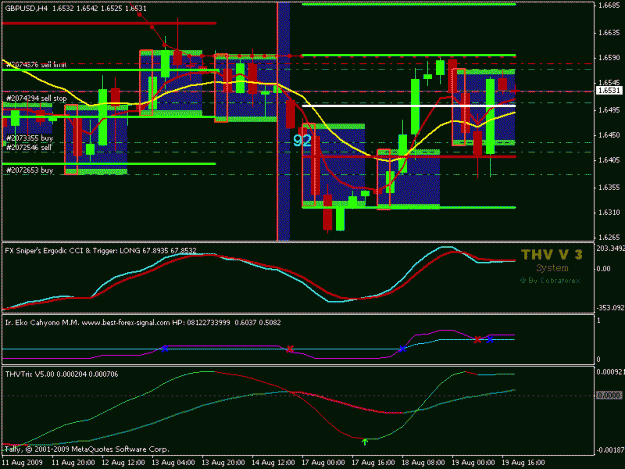The image size is (625, 469).
Task: Click the cyan 92 number on chart
Action: pos(302,141)
